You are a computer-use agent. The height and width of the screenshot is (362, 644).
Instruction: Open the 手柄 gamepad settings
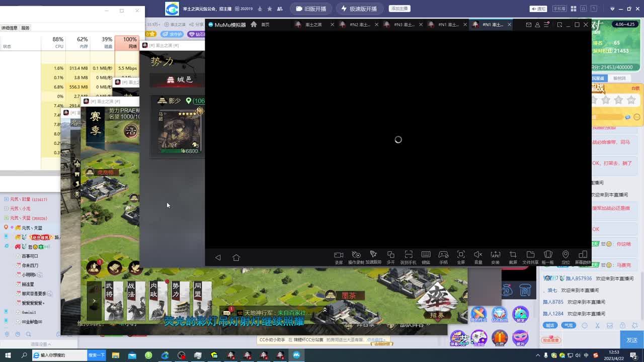(x=443, y=257)
